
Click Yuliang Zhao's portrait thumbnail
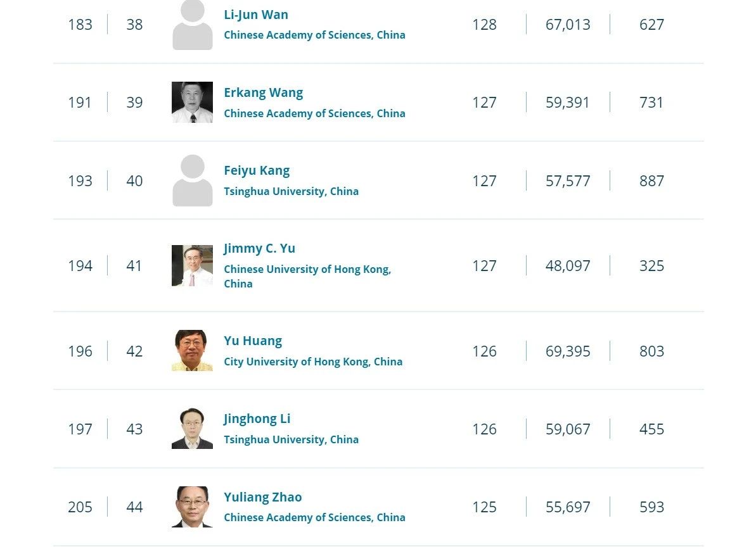click(x=193, y=507)
